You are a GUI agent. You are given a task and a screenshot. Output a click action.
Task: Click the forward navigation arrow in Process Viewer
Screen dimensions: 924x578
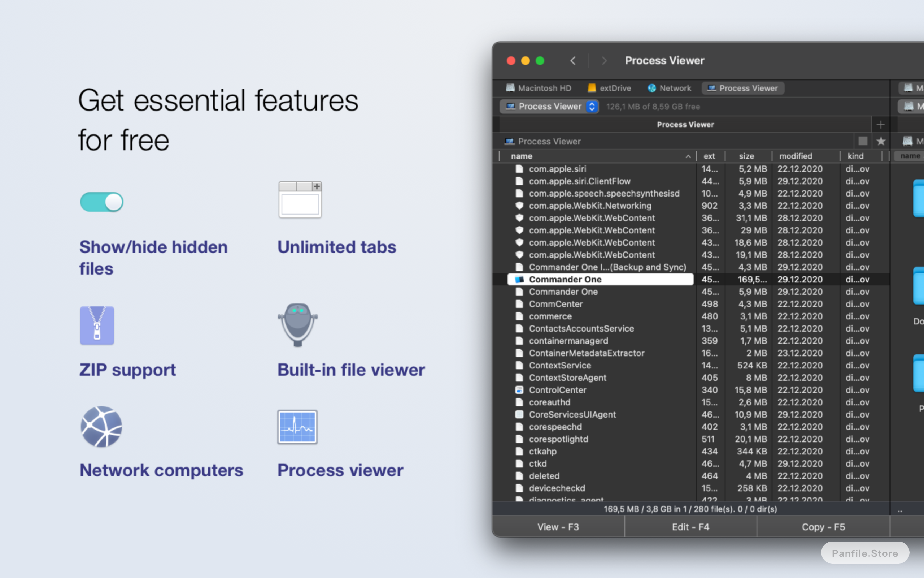[x=604, y=61]
